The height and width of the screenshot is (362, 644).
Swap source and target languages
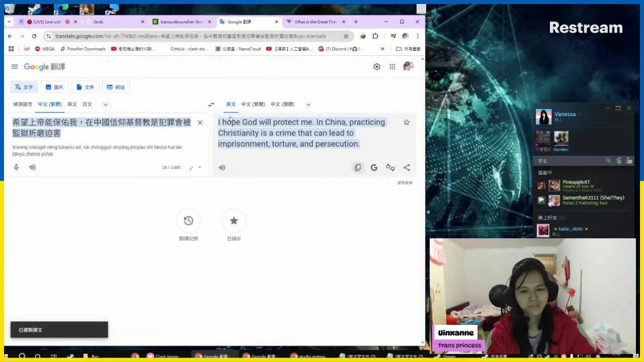click(211, 105)
